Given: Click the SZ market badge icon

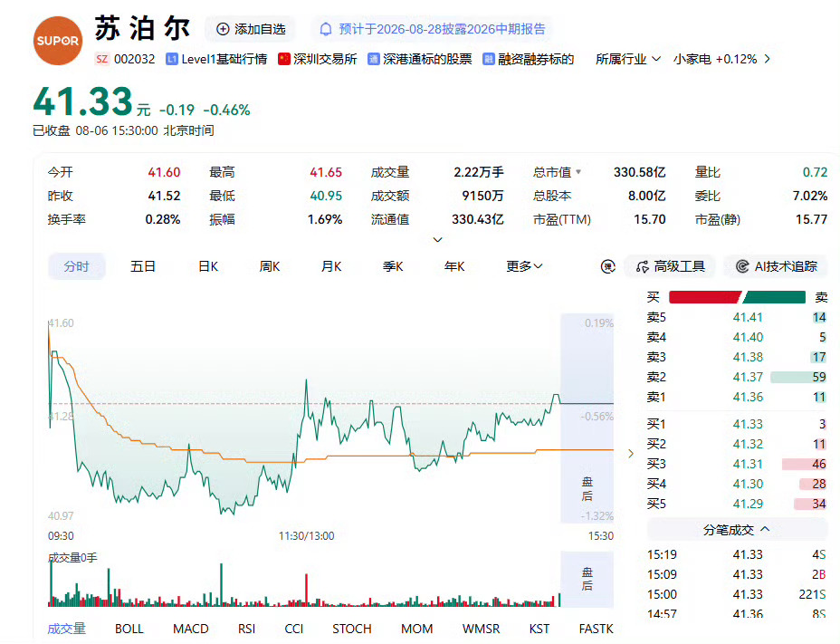Looking at the screenshot, I should click(101, 59).
